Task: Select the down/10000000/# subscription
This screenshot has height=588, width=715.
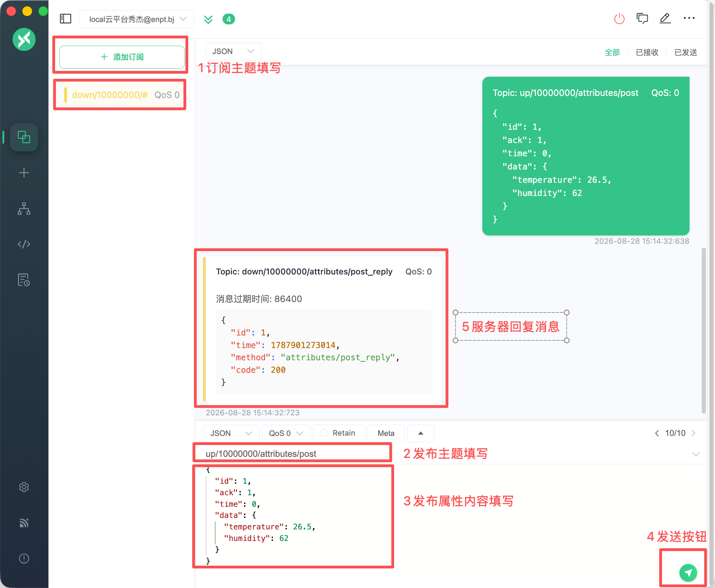Action: [x=122, y=95]
